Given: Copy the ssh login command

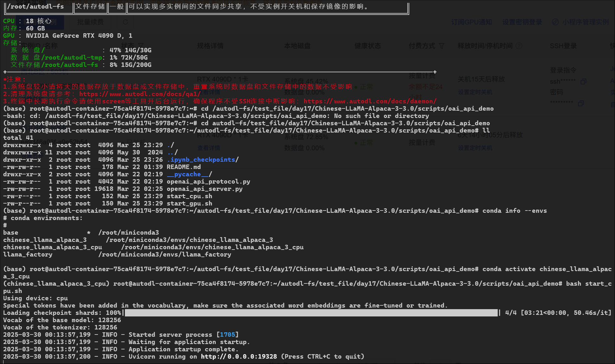Looking at the screenshot, I should click(x=583, y=81).
